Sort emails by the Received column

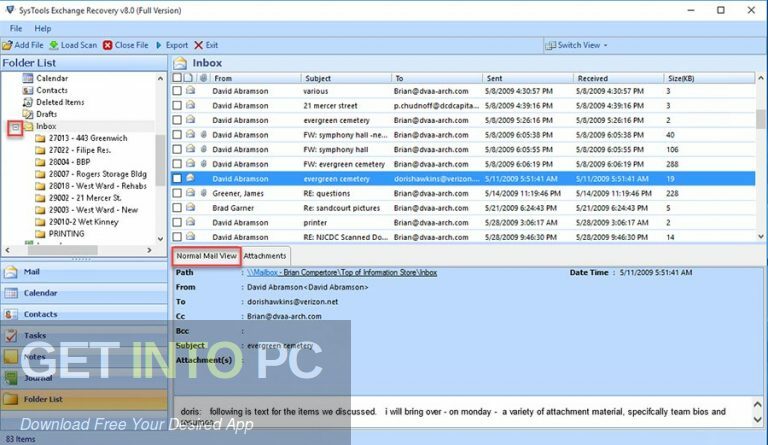[618, 78]
